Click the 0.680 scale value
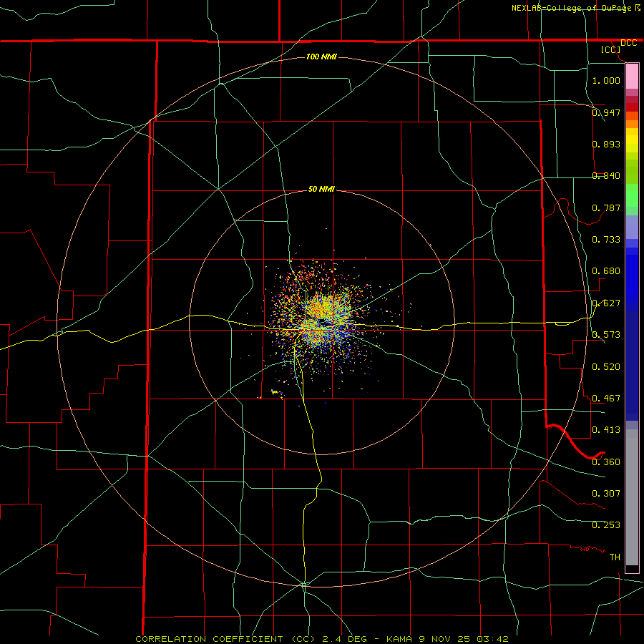644x644 pixels. [606, 270]
